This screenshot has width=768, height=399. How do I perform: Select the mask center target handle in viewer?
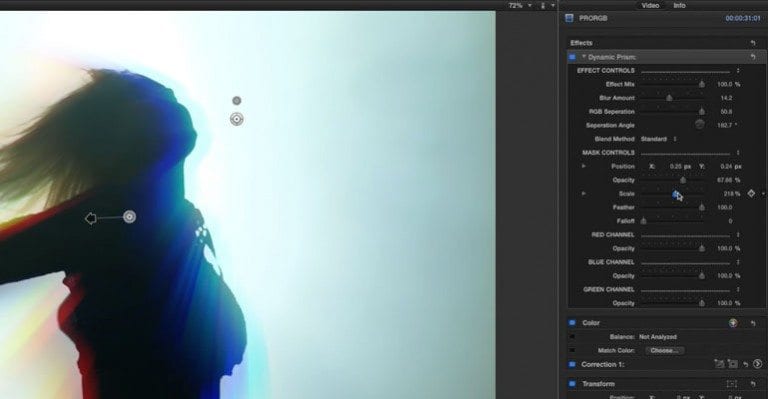click(237, 119)
